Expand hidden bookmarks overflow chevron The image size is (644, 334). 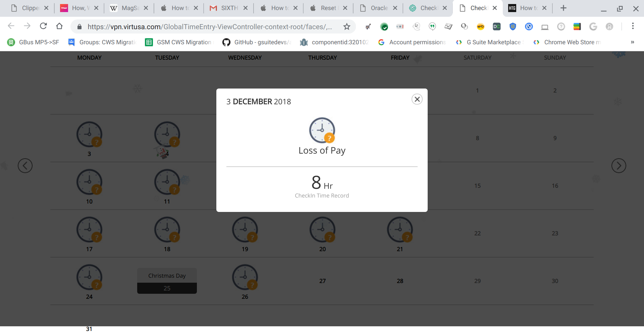[x=632, y=42]
